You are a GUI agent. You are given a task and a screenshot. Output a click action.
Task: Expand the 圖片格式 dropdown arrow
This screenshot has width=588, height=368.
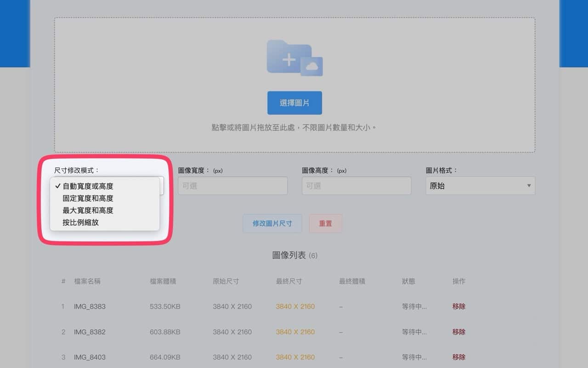tap(529, 186)
